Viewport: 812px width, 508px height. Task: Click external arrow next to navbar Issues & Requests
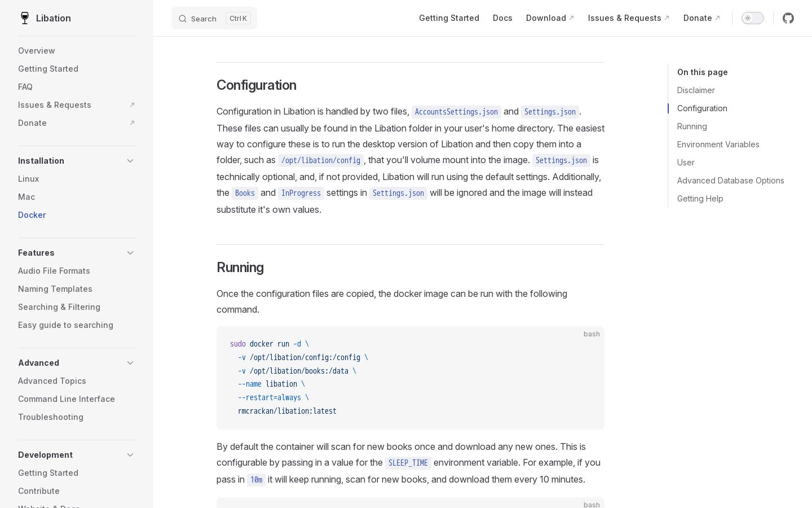(x=667, y=18)
